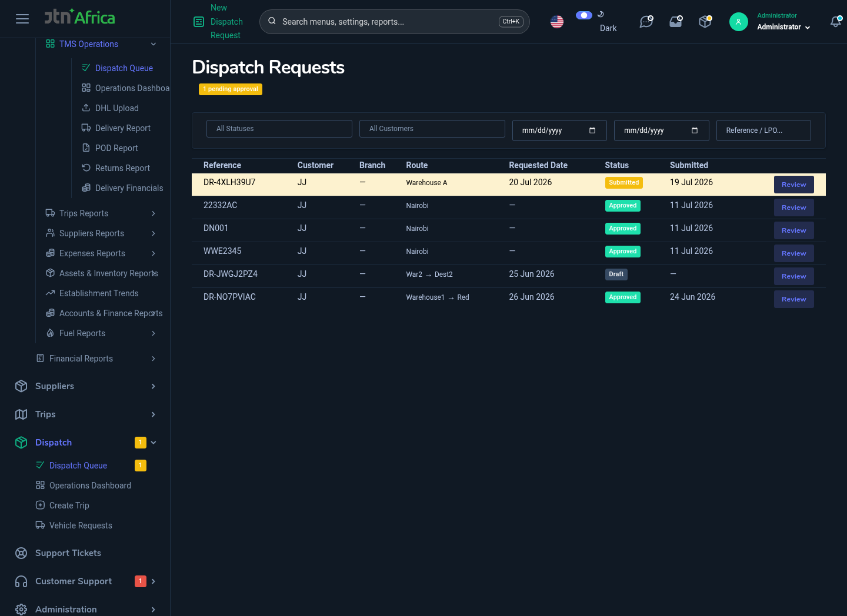Focus the Reference / LPO search field
847x616 pixels.
763,130
